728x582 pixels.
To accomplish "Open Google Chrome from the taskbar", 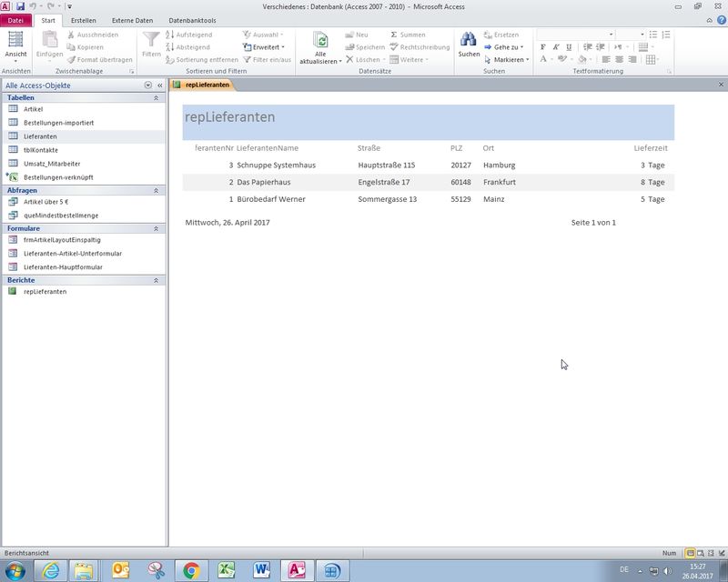I will (x=191, y=570).
